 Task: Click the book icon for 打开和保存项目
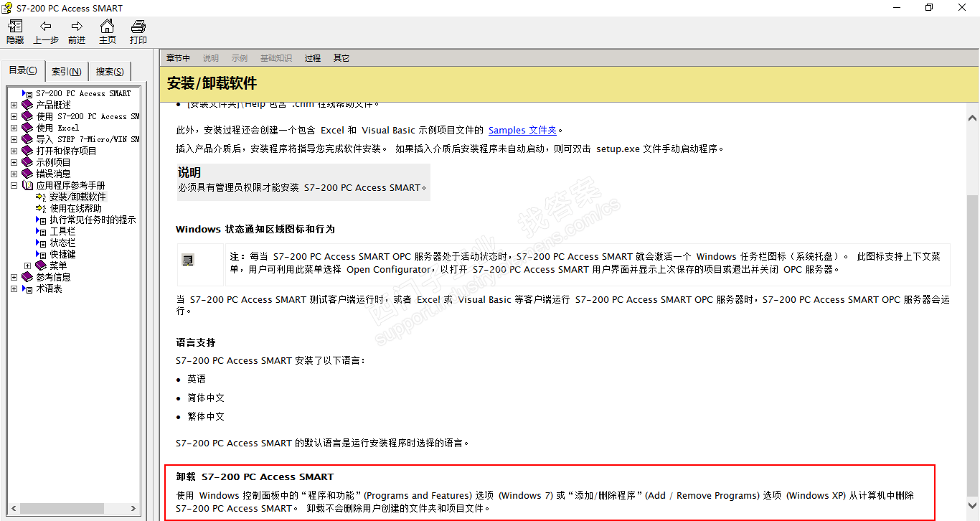(x=27, y=151)
